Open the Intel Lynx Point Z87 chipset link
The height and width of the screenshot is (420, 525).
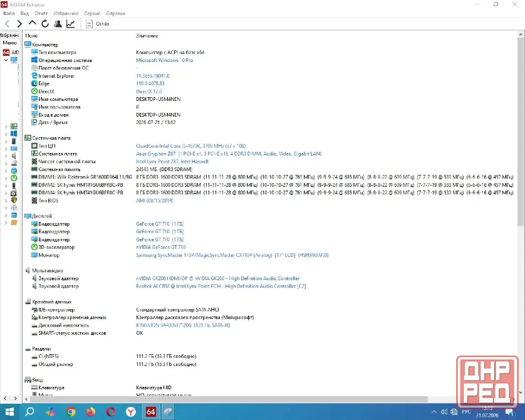click(172, 162)
